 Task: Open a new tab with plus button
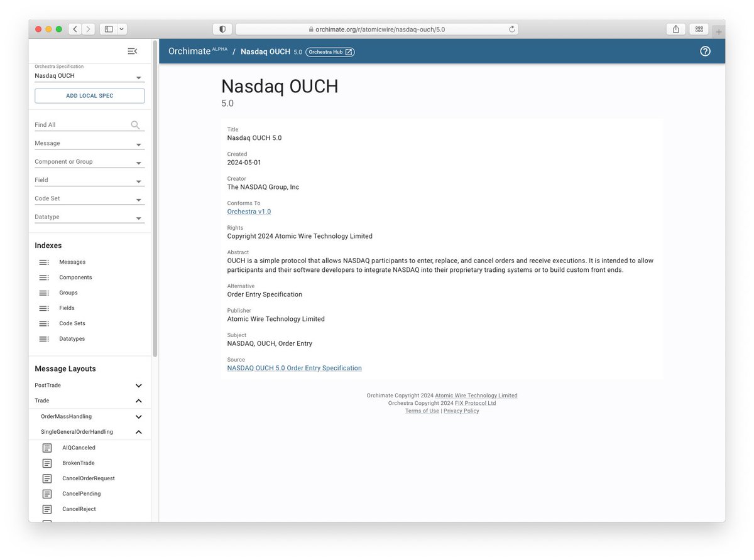[x=719, y=31]
